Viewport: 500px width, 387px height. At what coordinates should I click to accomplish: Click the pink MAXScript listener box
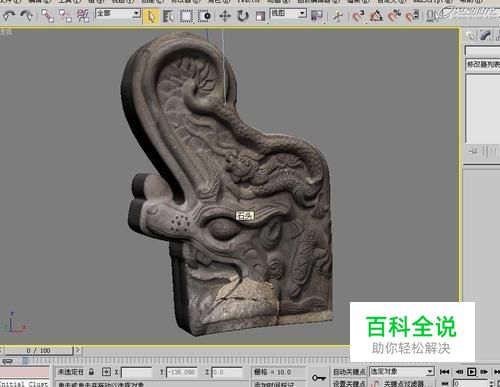[25, 372]
